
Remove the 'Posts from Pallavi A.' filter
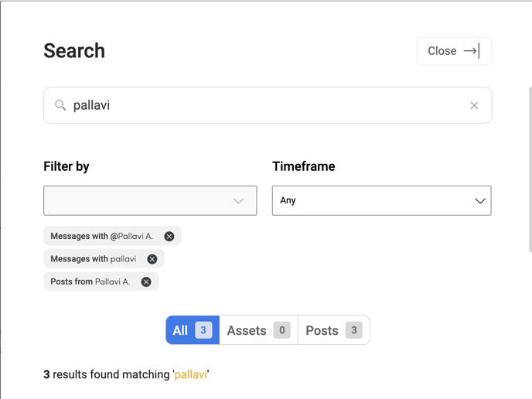click(x=146, y=282)
